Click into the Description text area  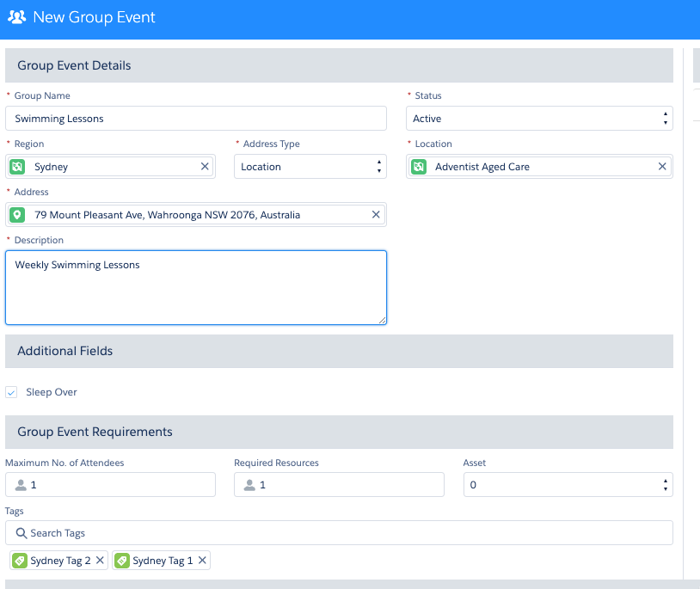point(196,287)
